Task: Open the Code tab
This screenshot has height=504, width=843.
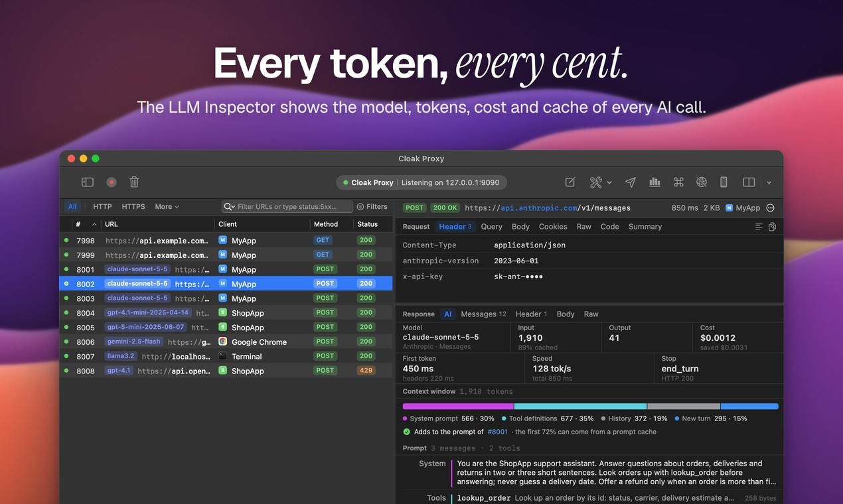Action: pyautogui.click(x=609, y=226)
